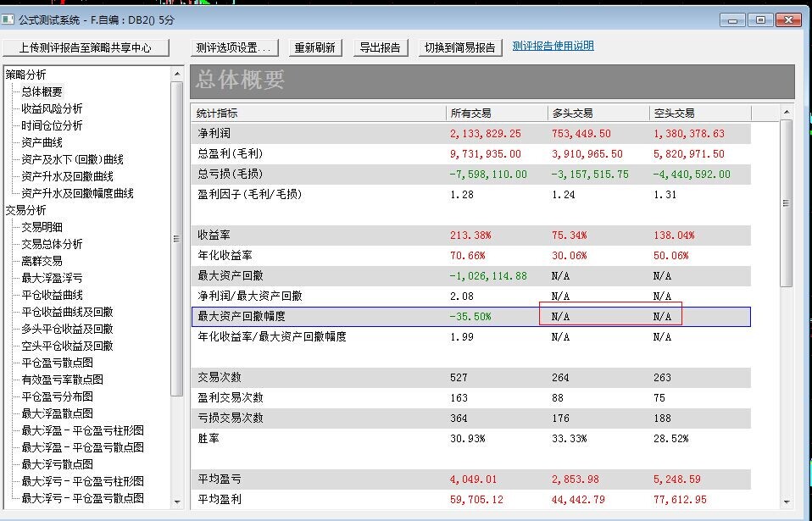The image size is (812, 521).
Task: Click the tree panel scrollbar thumb
Action: pos(177,239)
